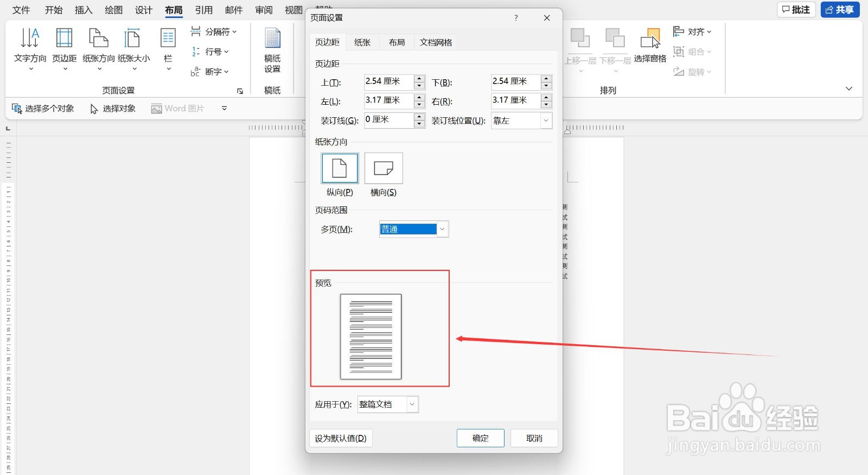Click the 右(R) right margin field

(516, 100)
